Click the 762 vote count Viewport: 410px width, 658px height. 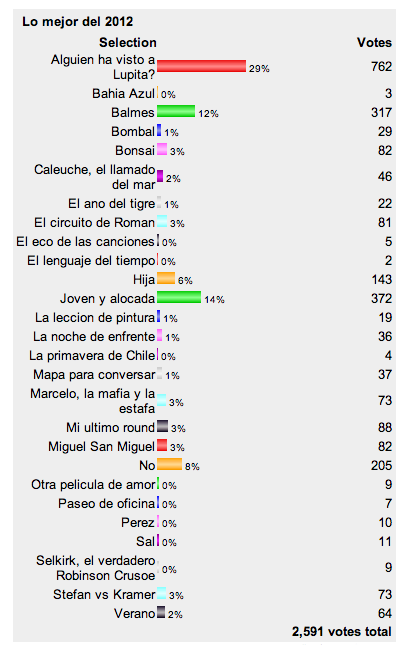click(381, 66)
